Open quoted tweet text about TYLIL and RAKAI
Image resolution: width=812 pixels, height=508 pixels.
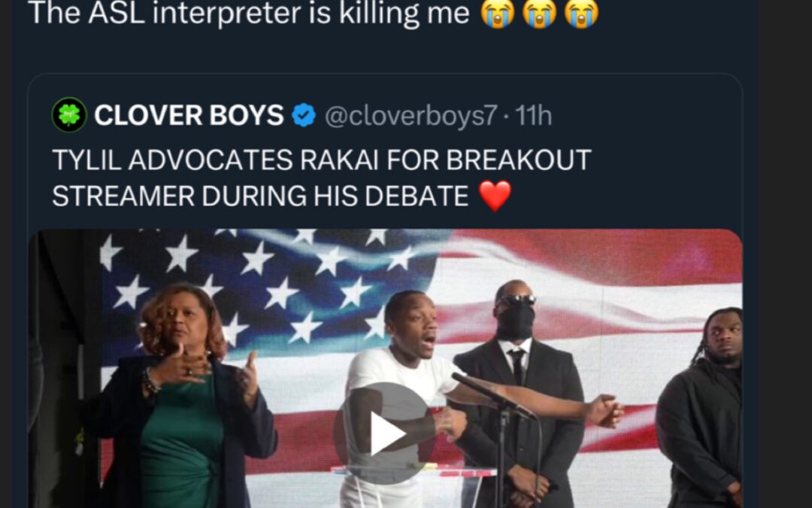point(322,178)
